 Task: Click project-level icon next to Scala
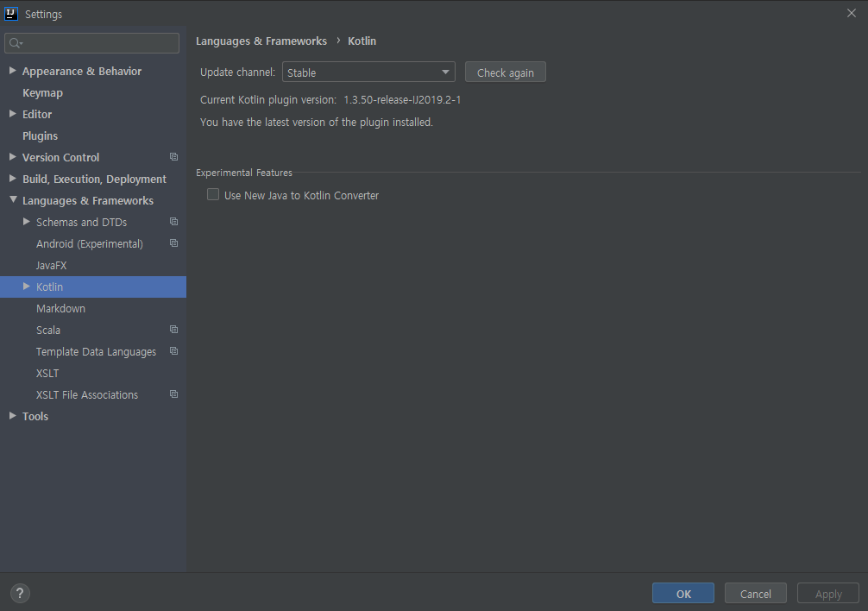click(x=173, y=330)
